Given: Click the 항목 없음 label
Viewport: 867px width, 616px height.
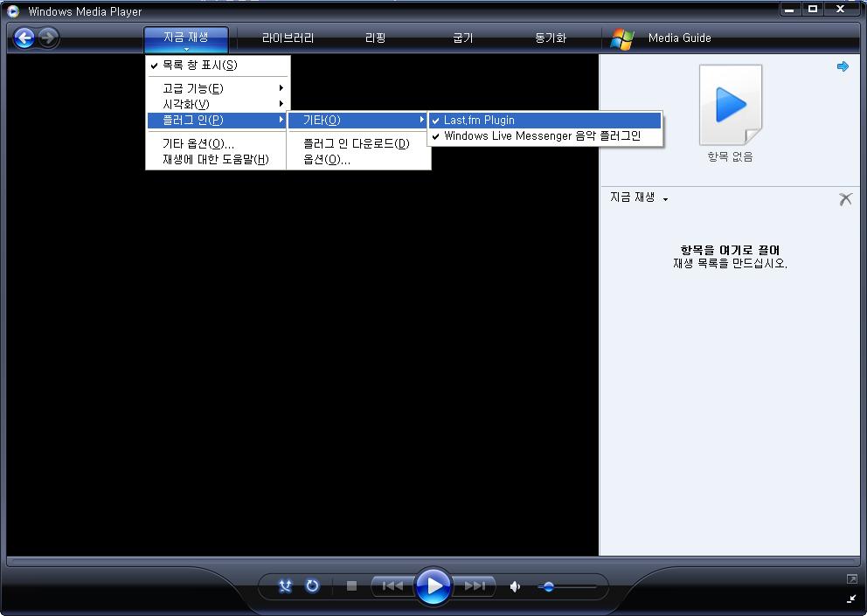Looking at the screenshot, I should click(730, 157).
